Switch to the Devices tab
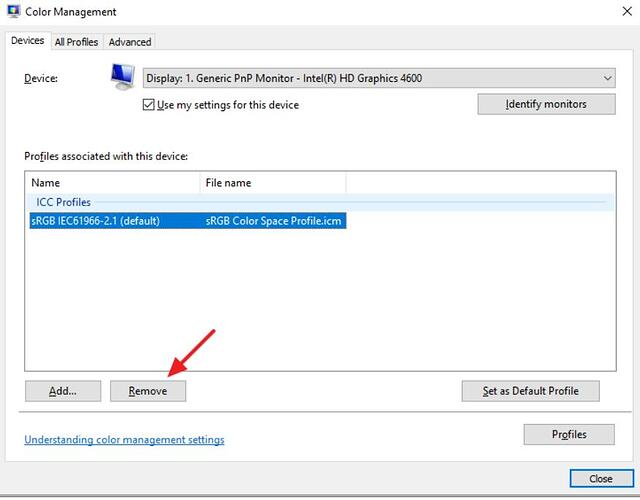This screenshot has height=500, width=640. [27, 41]
